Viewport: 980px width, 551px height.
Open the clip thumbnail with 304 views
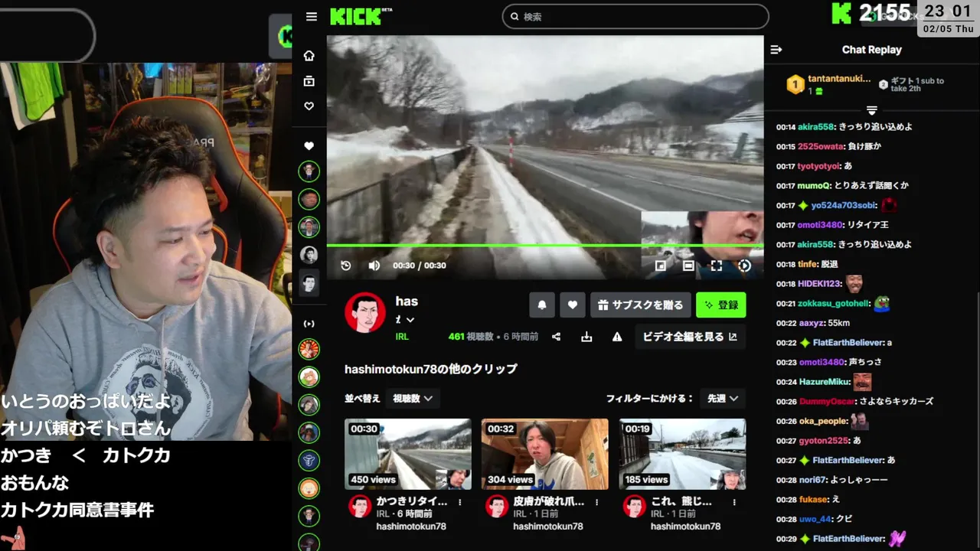tap(545, 454)
